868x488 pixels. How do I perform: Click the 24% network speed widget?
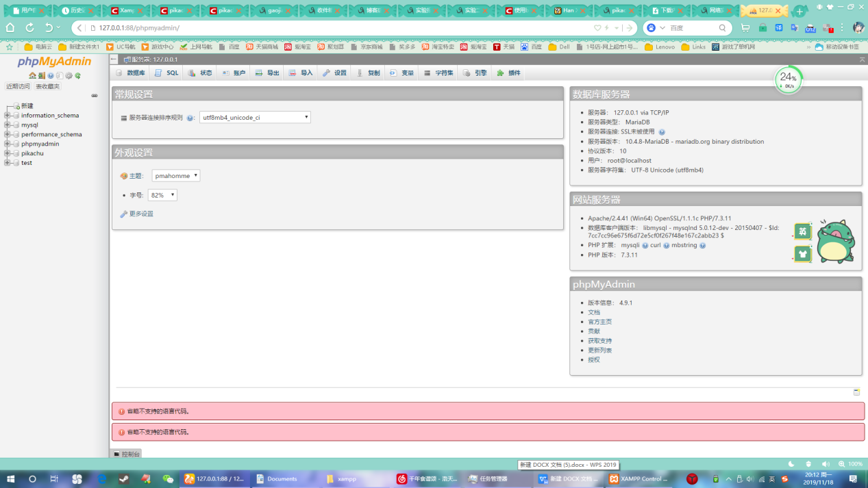point(789,80)
